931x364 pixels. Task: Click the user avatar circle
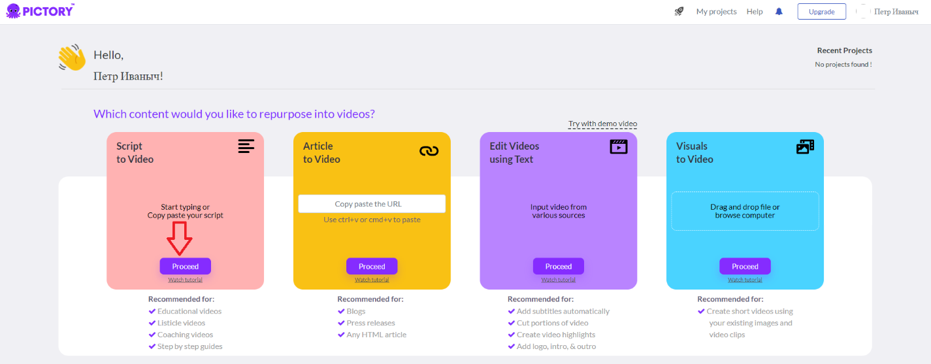click(x=863, y=11)
